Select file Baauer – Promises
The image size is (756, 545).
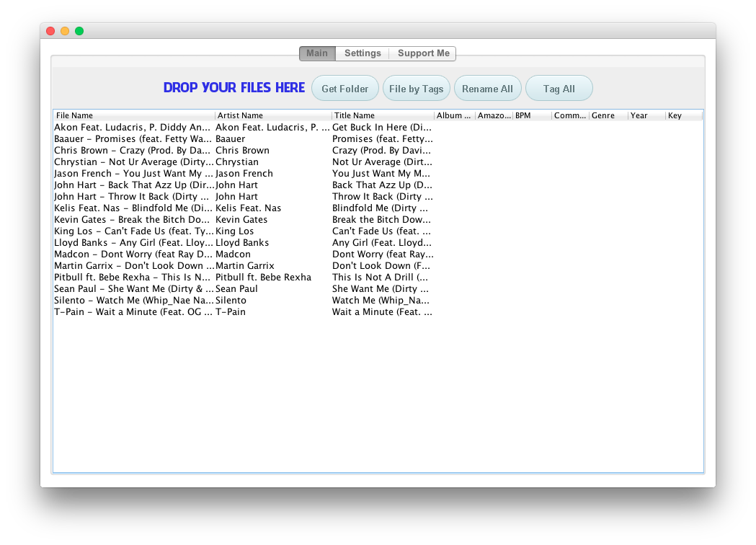click(134, 139)
